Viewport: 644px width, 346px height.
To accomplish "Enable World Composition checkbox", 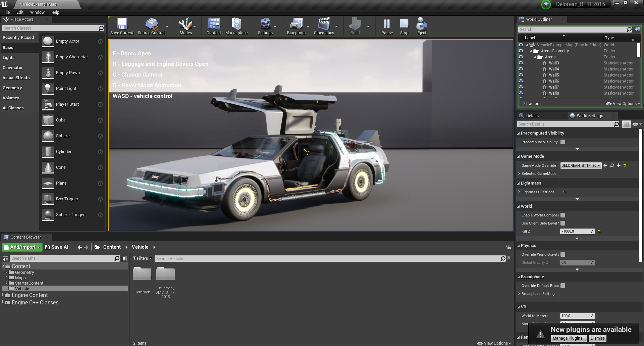I will click(563, 215).
